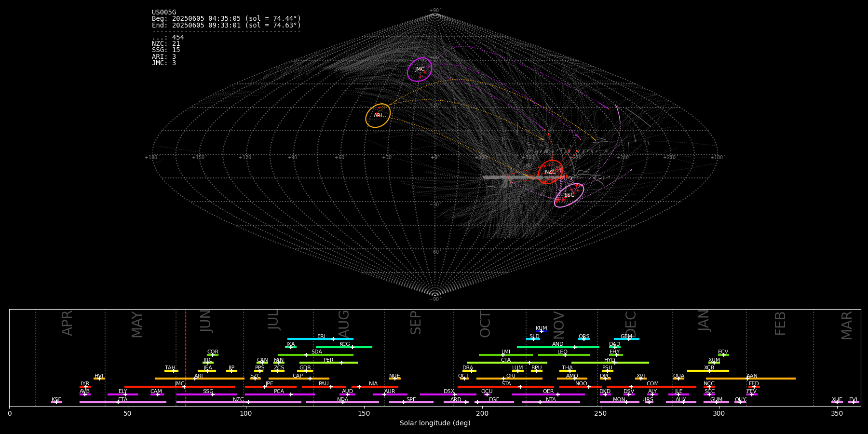Click the 'ARI: 3' count line
The height and width of the screenshot is (434, 868).
pyautogui.click(x=164, y=56)
